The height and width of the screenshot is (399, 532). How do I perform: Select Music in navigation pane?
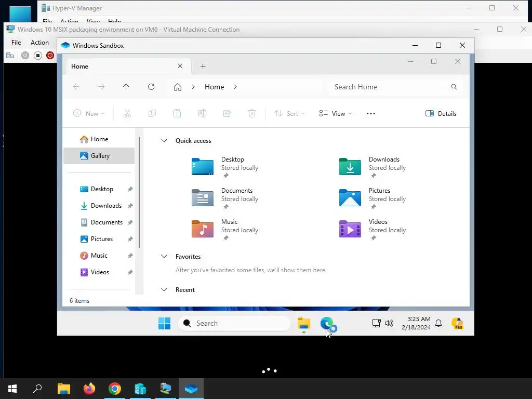(99, 256)
